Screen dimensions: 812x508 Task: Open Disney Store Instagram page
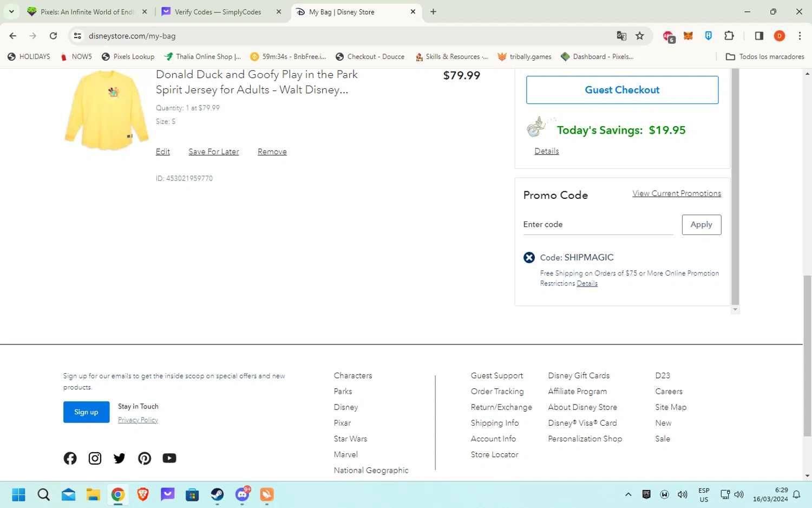coord(95,458)
